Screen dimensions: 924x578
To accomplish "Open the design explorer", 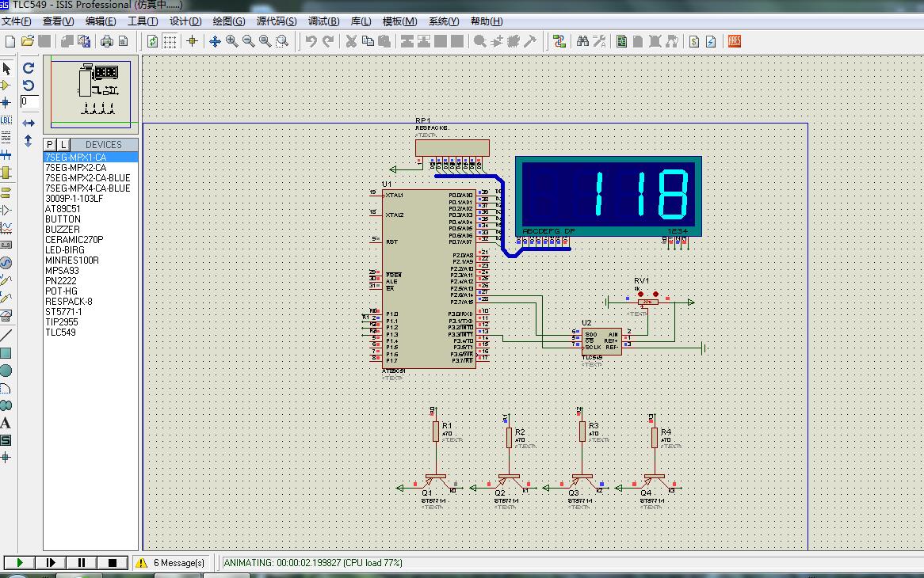I will coord(622,41).
